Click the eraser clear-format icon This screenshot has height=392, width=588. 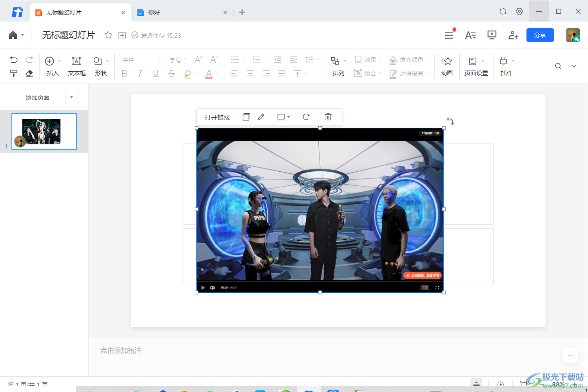(x=29, y=73)
